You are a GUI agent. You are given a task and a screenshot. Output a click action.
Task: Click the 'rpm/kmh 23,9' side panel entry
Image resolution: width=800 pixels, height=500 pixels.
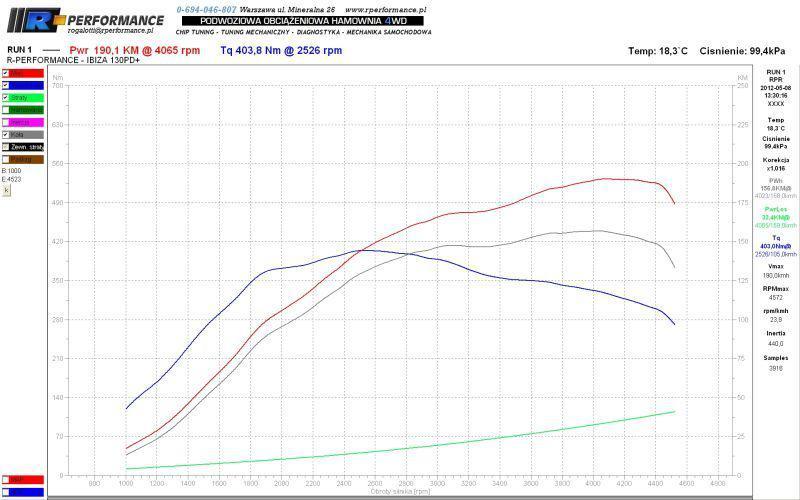[776, 315]
